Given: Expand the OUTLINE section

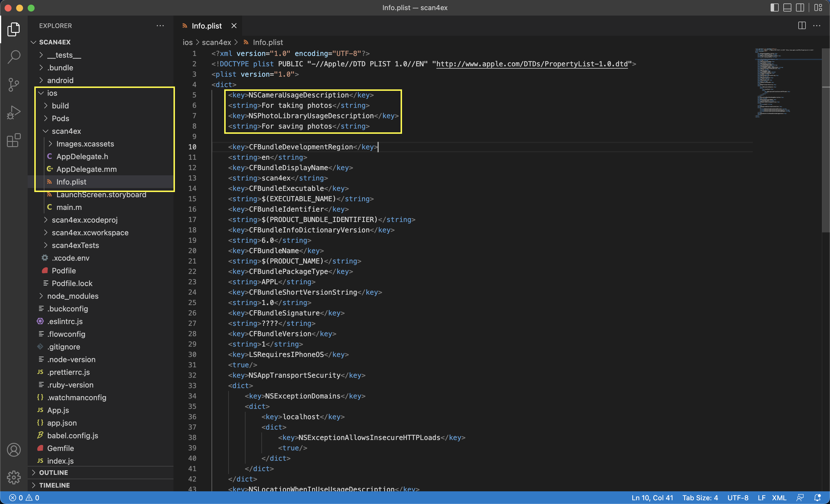Looking at the screenshot, I should [x=53, y=472].
